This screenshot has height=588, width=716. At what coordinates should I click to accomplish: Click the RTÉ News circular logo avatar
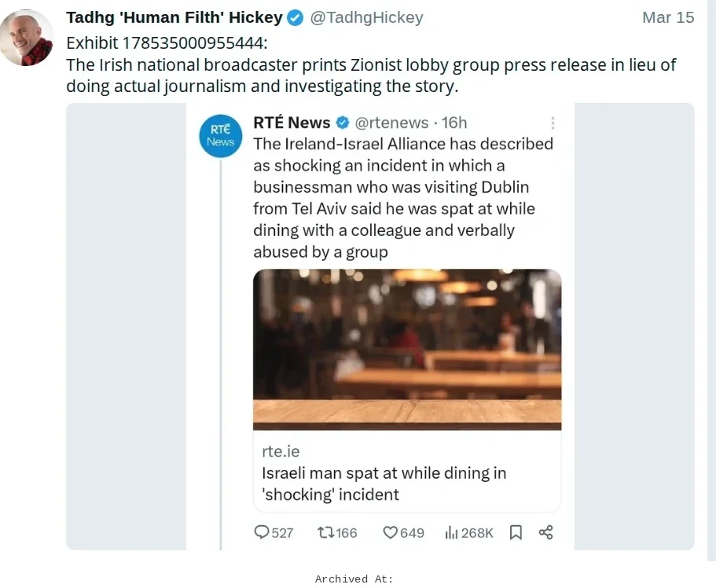click(220, 136)
